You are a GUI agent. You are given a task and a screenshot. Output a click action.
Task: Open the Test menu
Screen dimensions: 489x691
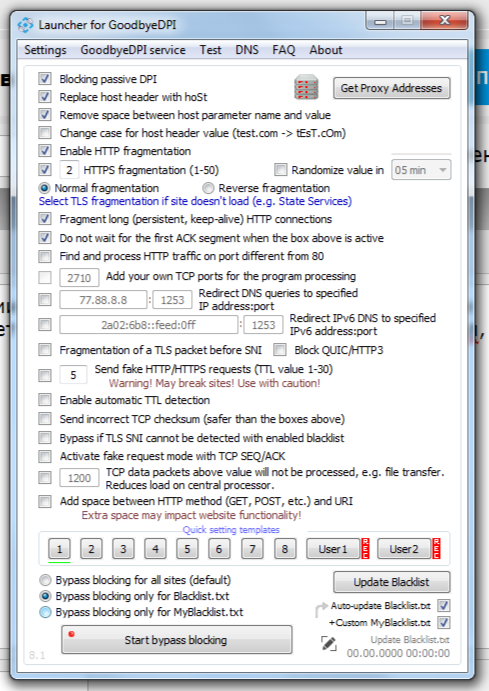(x=210, y=50)
